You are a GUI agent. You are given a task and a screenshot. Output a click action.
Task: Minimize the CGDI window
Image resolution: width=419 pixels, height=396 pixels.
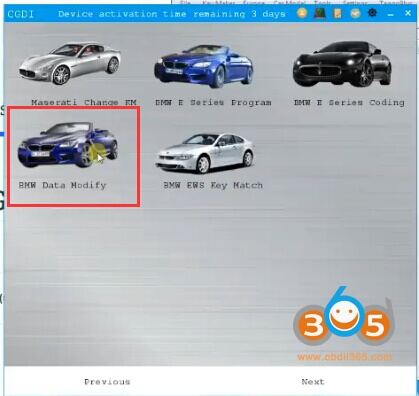[x=390, y=14]
